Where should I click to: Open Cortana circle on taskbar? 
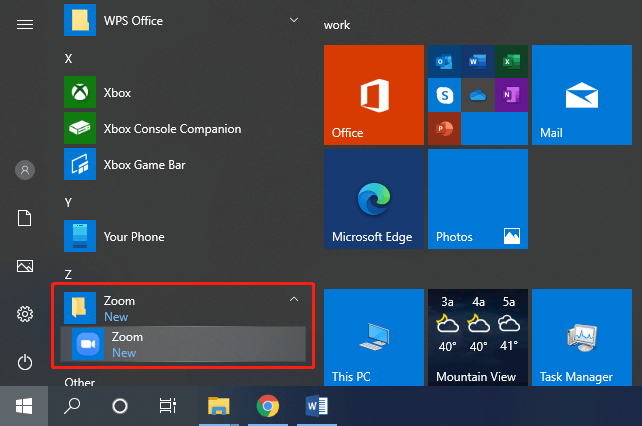[120, 406]
